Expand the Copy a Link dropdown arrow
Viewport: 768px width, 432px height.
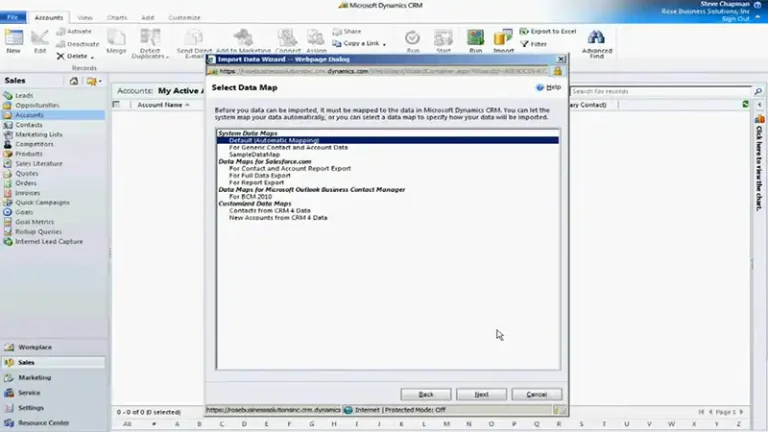384,44
